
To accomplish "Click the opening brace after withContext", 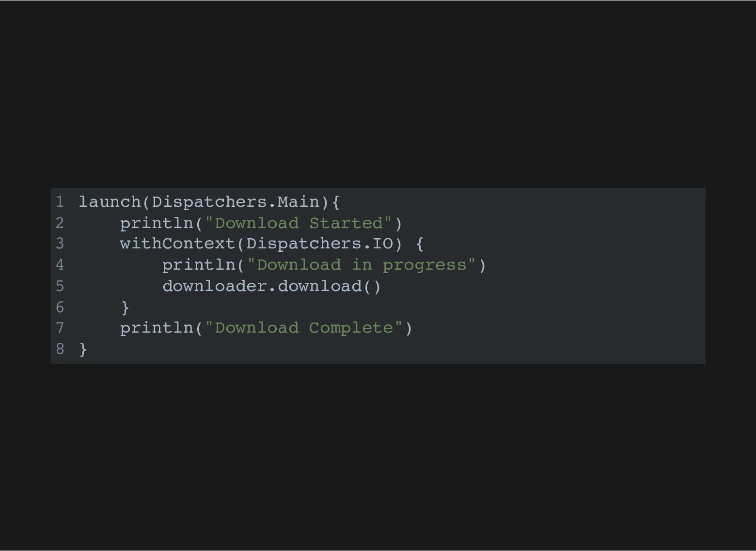I will pos(420,244).
